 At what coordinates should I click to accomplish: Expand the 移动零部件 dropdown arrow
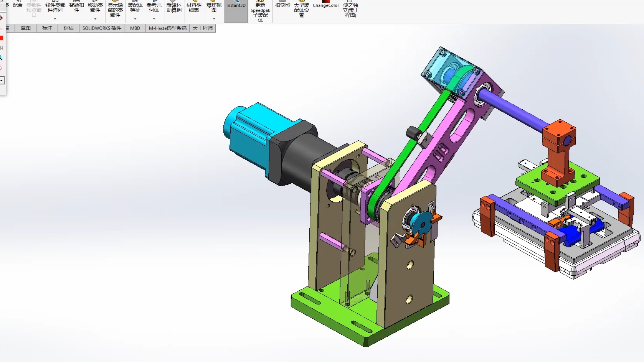[x=95, y=19]
